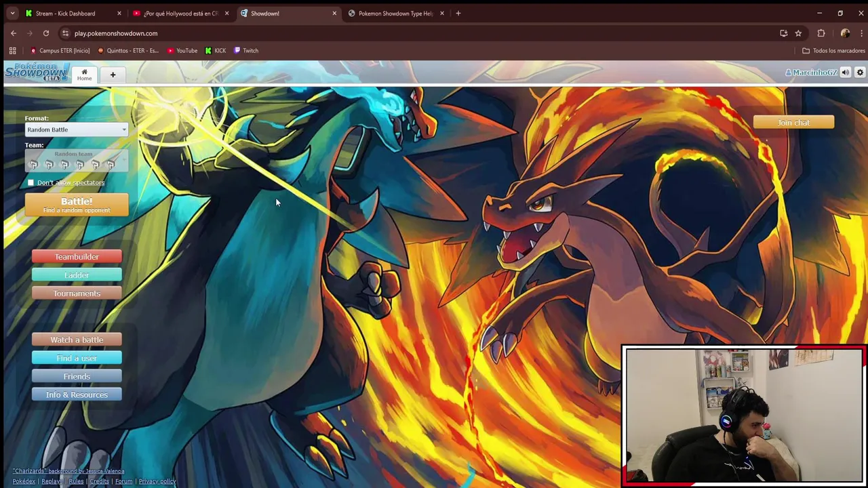Open the Friends list
The image size is (868, 488).
tap(77, 376)
